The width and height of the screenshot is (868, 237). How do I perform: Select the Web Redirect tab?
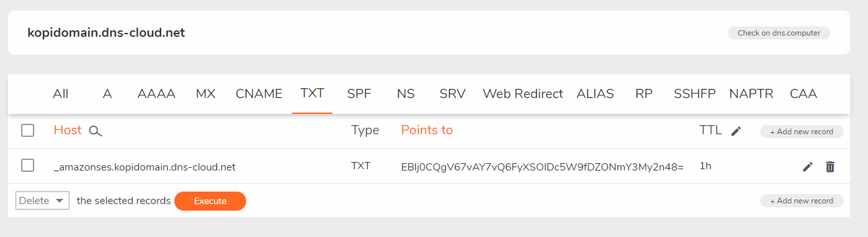[523, 93]
